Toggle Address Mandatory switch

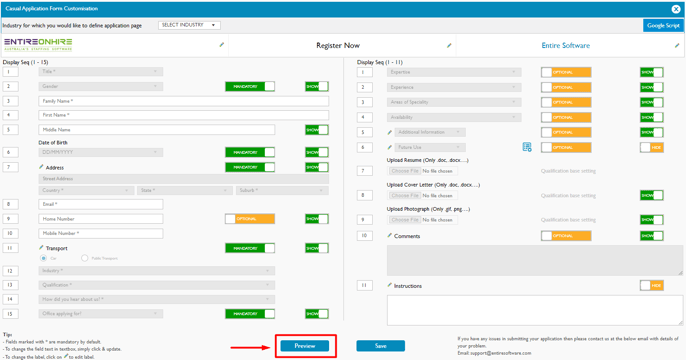[250, 167]
